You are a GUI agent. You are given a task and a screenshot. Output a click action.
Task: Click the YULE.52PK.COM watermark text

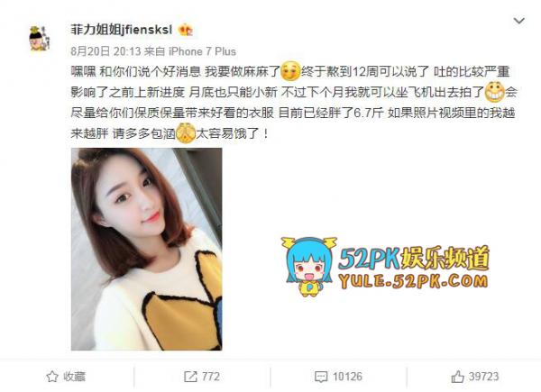pyautogui.click(x=413, y=281)
